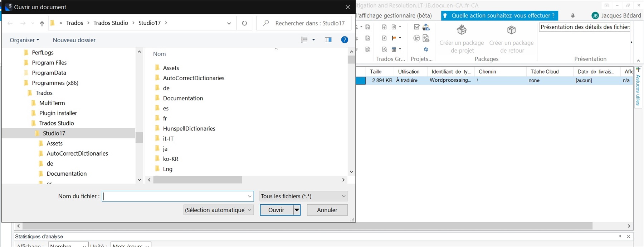Open the Présentation des détails des fichiers box

click(585, 27)
